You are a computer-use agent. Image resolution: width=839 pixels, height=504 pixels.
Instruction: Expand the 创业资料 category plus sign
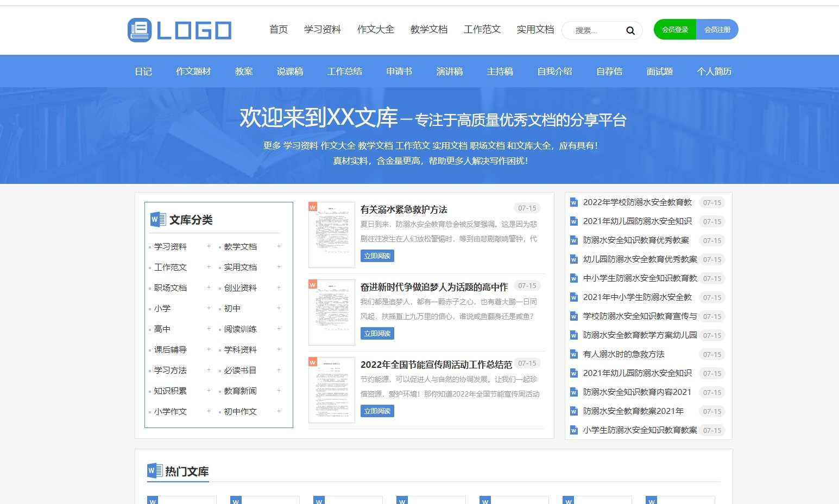pos(279,288)
